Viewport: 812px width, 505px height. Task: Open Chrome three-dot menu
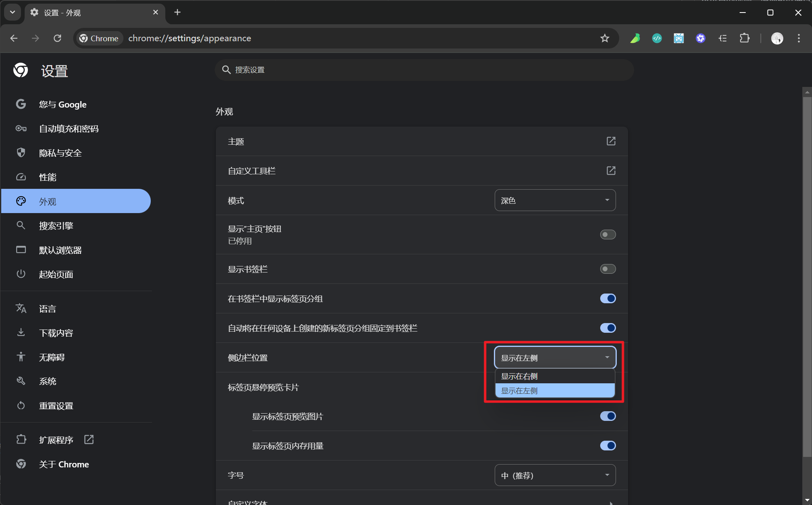click(798, 38)
